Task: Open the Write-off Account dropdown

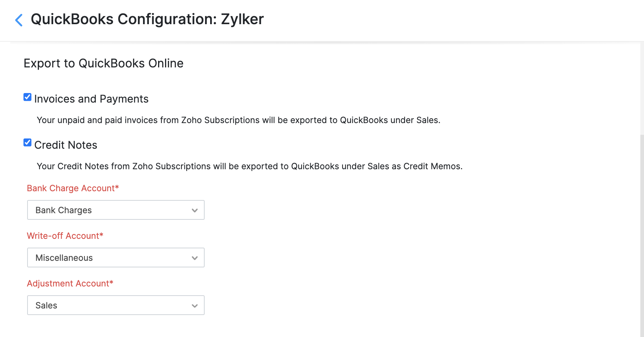Action: [x=116, y=258]
